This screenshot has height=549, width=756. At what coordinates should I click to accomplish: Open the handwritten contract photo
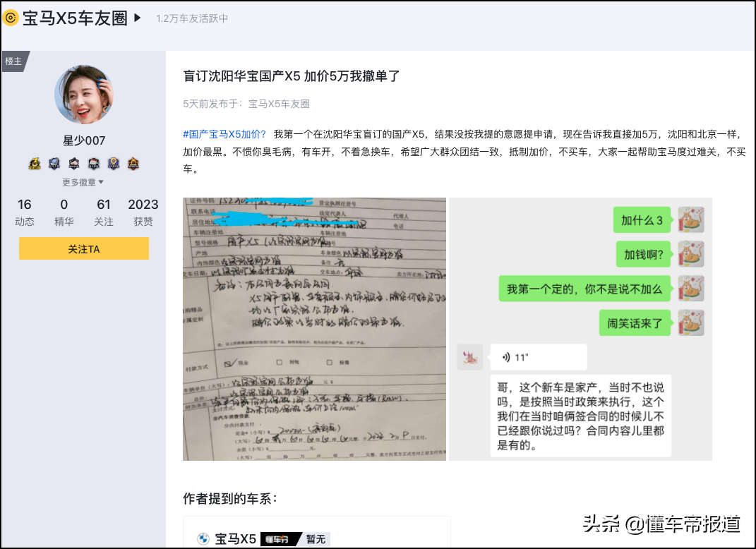click(314, 329)
